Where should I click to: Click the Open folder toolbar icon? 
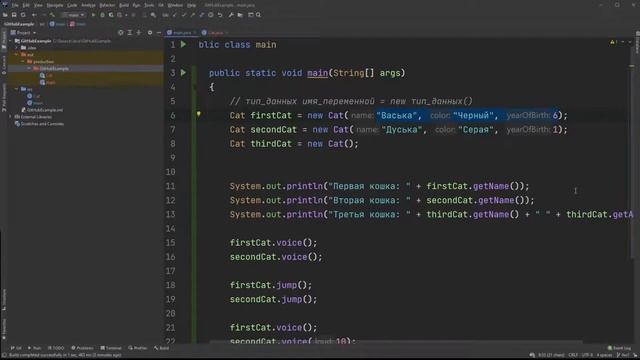pyautogui.click(x=5, y=15)
